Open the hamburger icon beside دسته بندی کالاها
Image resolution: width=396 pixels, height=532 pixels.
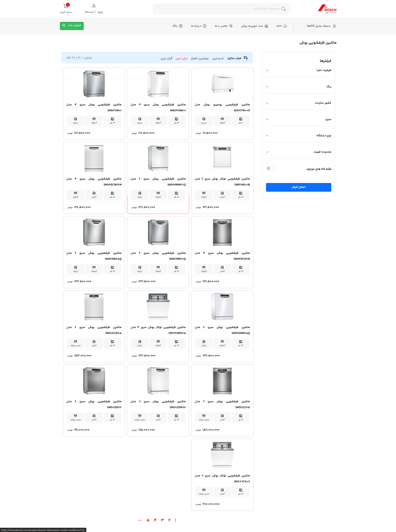[x=334, y=26]
